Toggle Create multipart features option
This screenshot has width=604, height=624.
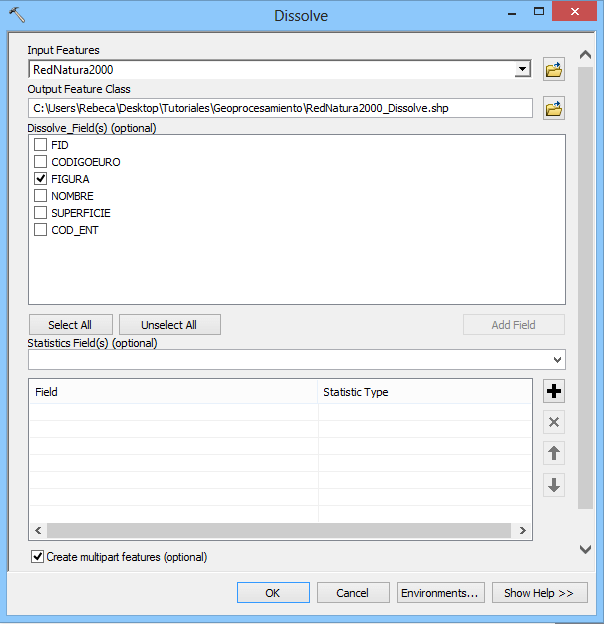[38, 557]
